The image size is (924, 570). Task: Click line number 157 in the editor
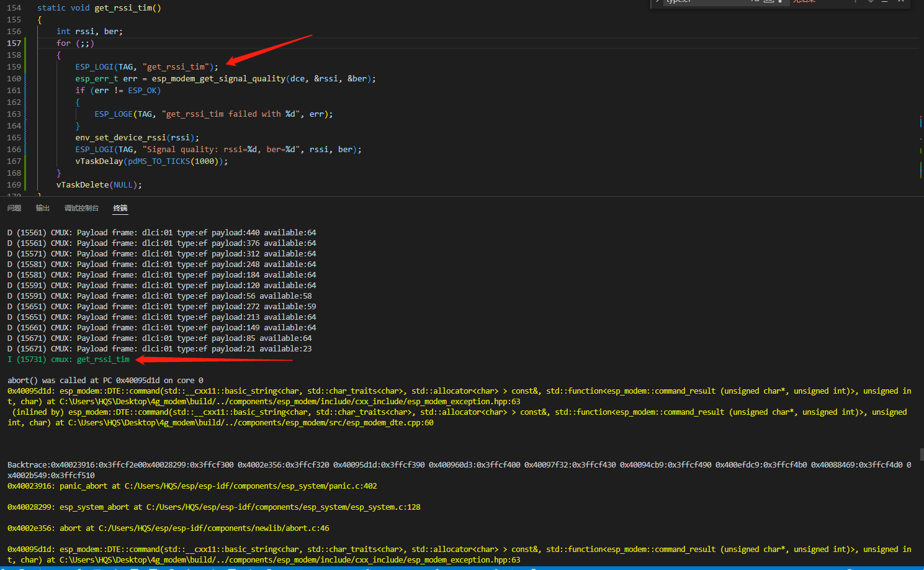coord(13,43)
